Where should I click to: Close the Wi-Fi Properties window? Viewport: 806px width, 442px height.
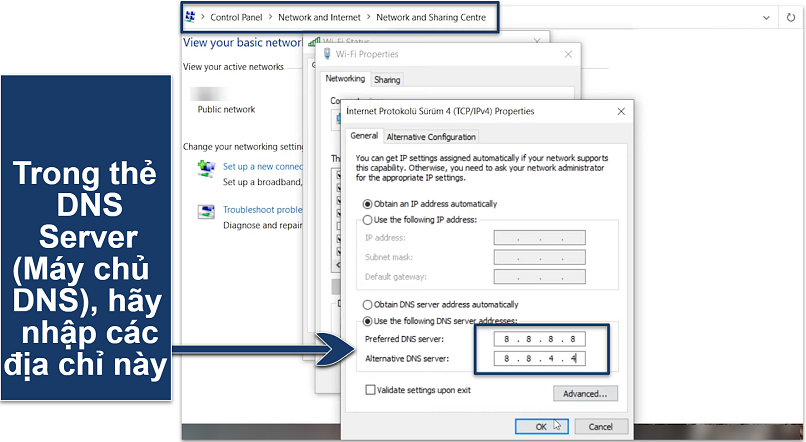569,54
